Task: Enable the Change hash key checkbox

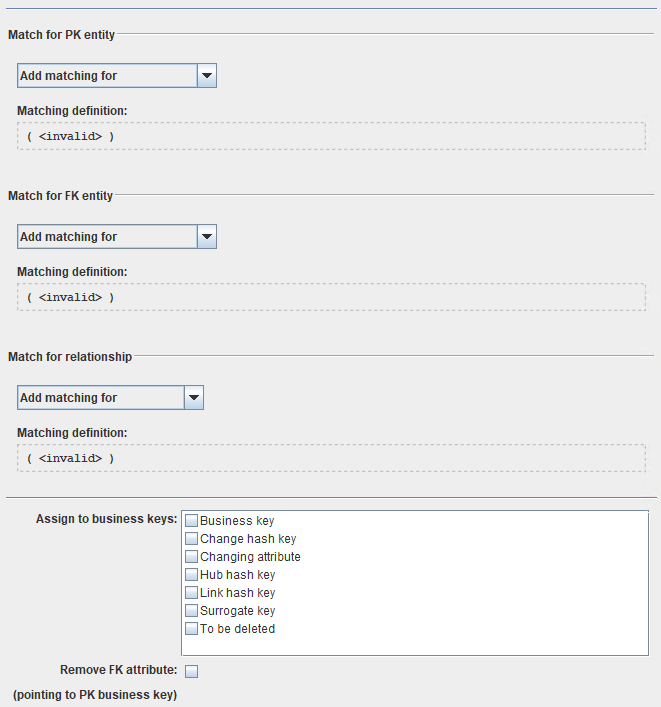Action: click(x=192, y=539)
